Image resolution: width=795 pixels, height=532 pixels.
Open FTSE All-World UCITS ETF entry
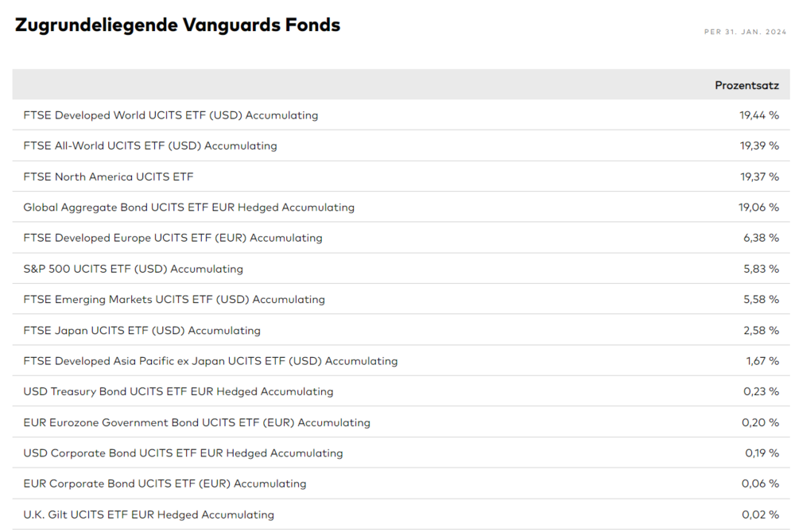[x=150, y=146]
